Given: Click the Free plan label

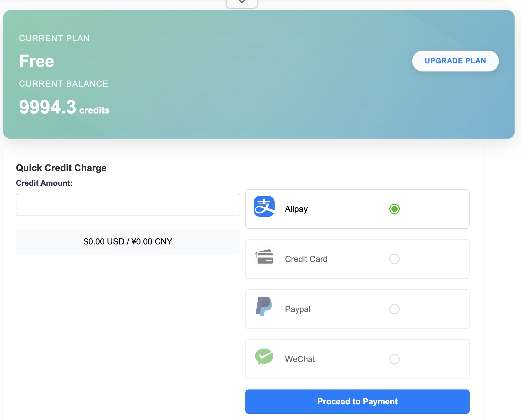Looking at the screenshot, I should [x=37, y=61].
